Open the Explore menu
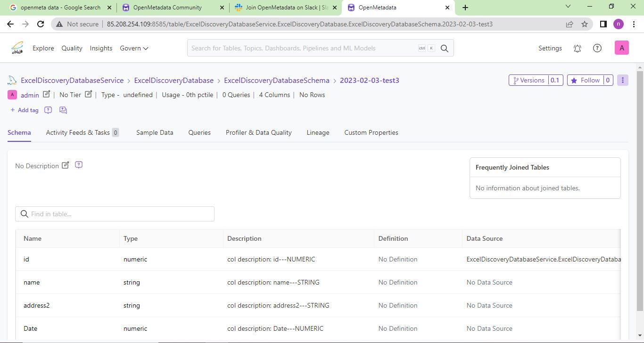The height and width of the screenshot is (343, 644). coord(43,48)
